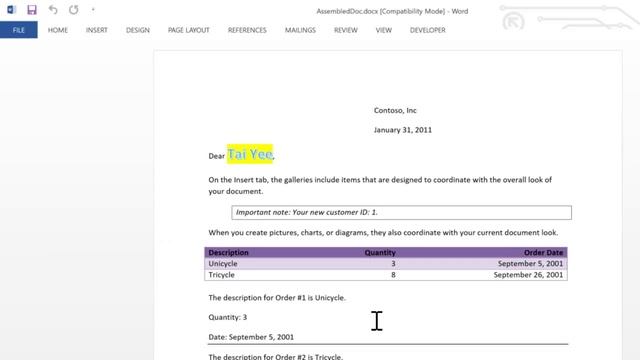Click the Contoso, Inc line
This screenshot has width=640, height=360.
tap(395, 110)
